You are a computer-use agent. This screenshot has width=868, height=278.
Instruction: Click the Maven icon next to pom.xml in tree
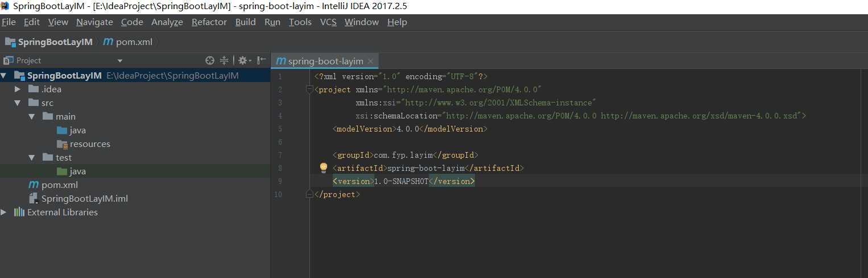tap(34, 185)
